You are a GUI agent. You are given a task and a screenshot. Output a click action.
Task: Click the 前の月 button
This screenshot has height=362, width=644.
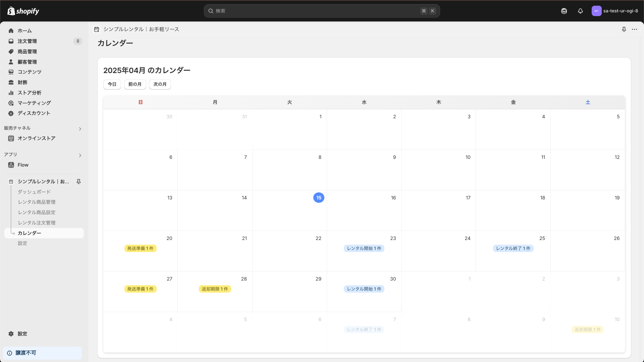(x=135, y=84)
